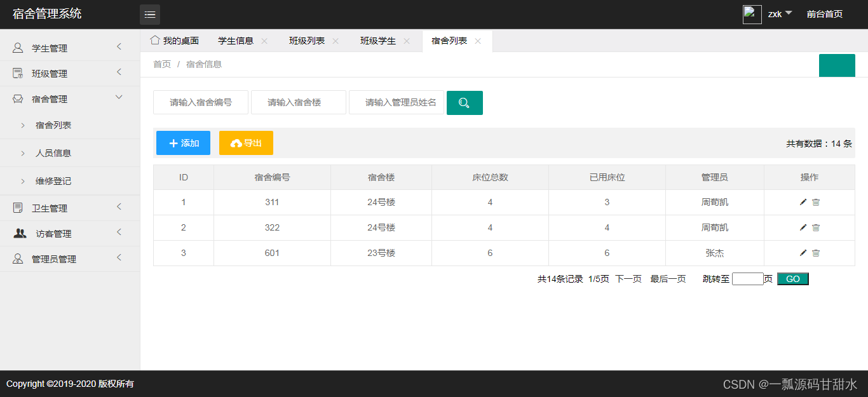Focus the 跳转至 page number box
Image resolution: width=868 pixels, height=397 pixels.
coord(748,279)
